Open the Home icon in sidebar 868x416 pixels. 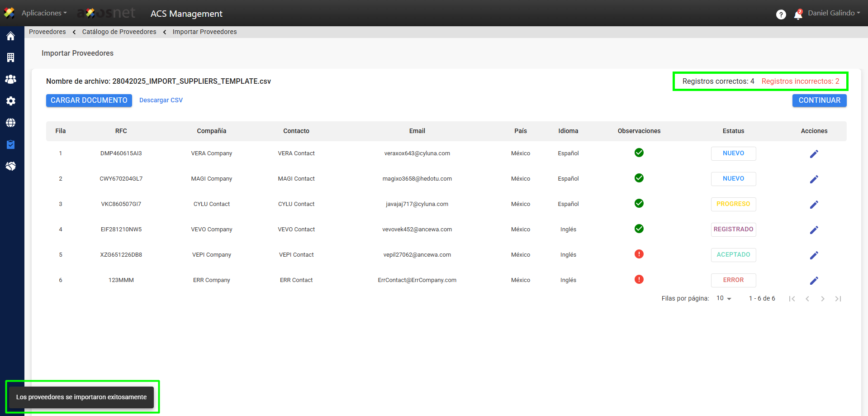point(10,36)
